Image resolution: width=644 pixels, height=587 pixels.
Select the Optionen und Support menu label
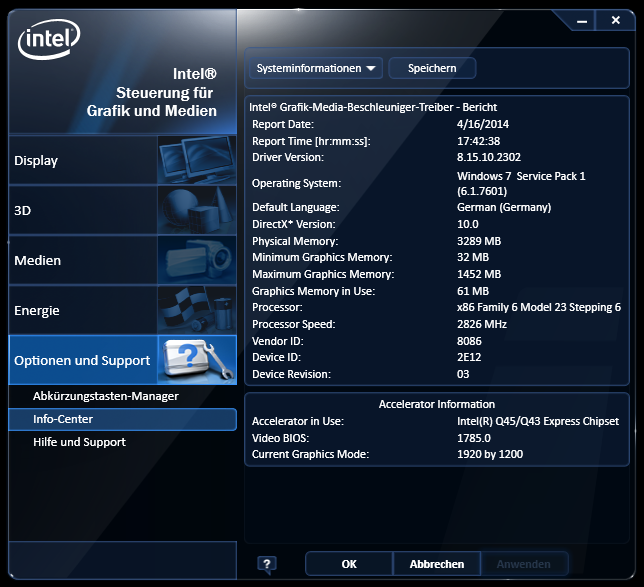tap(82, 360)
